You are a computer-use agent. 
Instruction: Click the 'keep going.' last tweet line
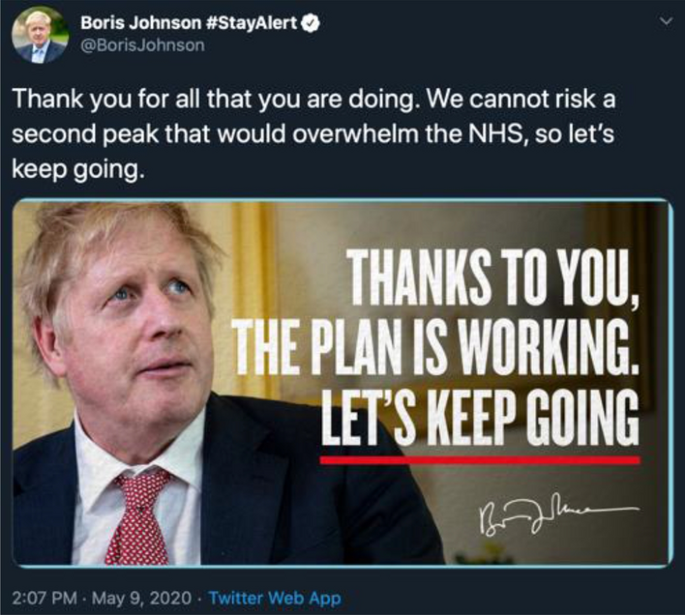pos(78,169)
